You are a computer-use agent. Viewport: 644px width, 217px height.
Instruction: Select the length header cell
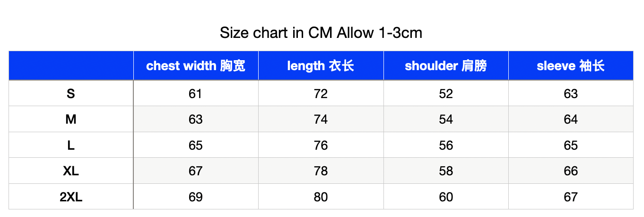[321, 66]
